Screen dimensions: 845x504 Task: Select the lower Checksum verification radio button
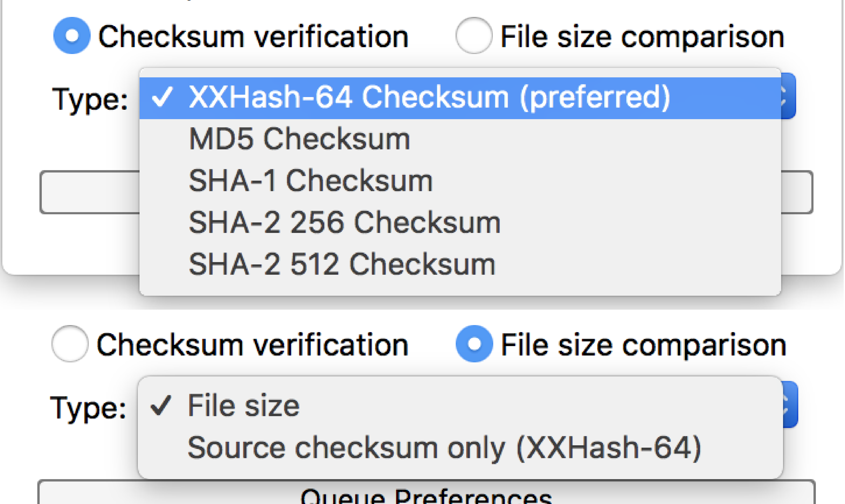tap(70, 344)
